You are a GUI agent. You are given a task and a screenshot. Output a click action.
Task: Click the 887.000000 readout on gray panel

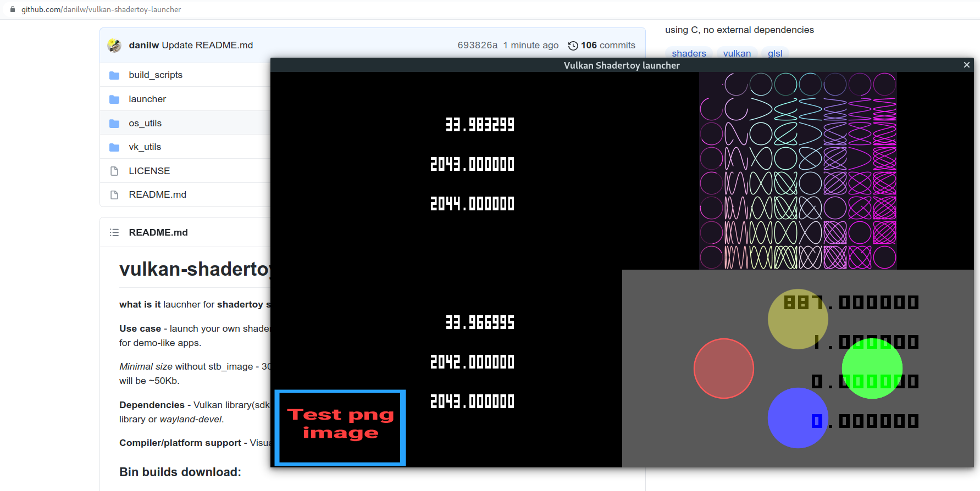851,303
